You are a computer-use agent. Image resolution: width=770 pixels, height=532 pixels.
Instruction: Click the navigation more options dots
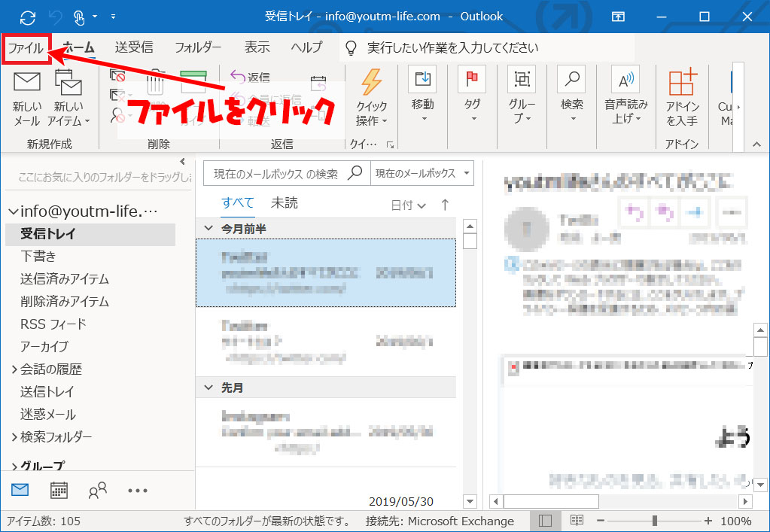click(x=138, y=491)
